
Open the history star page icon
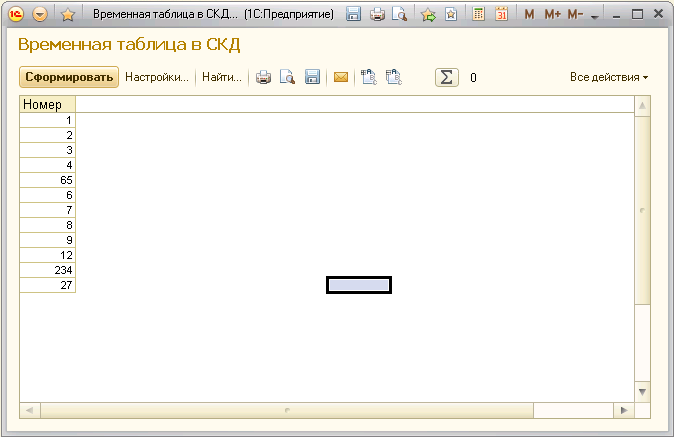coord(451,15)
